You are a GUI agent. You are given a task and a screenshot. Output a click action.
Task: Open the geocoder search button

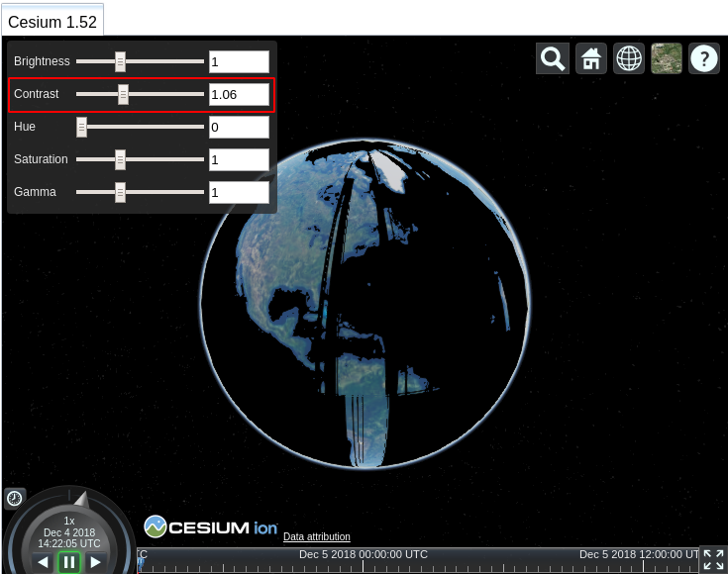coord(553,58)
